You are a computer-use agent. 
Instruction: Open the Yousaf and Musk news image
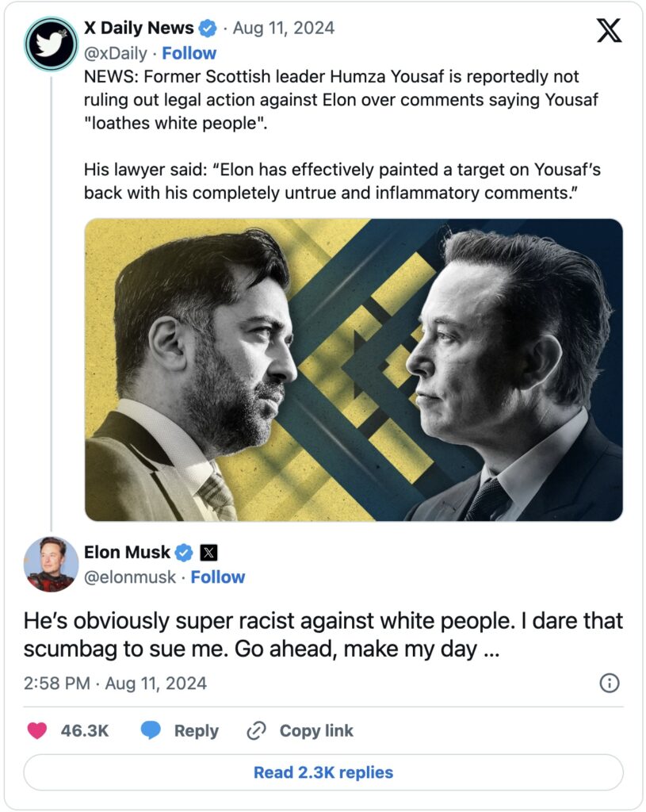tap(354, 370)
